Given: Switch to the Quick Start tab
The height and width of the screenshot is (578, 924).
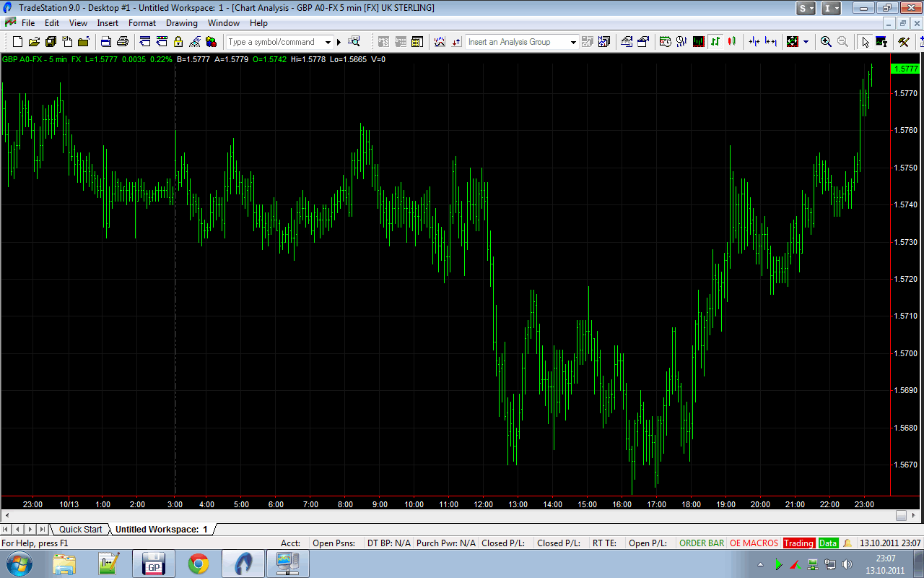Looking at the screenshot, I should (x=80, y=530).
